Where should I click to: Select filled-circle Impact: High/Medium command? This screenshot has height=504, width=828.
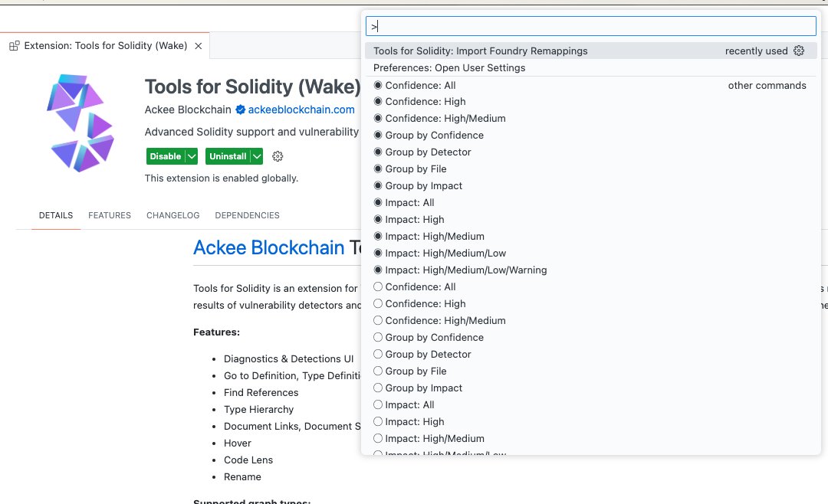pyautogui.click(x=591, y=237)
